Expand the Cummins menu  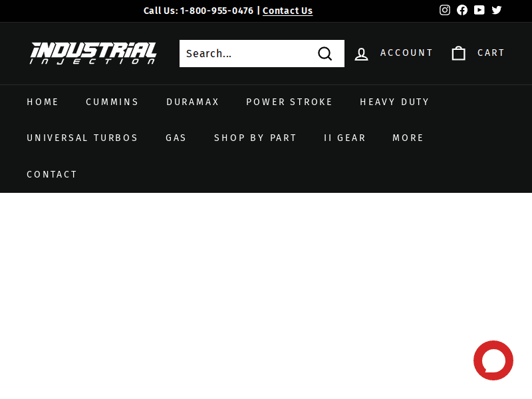pyautogui.click(x=112, y=102)
